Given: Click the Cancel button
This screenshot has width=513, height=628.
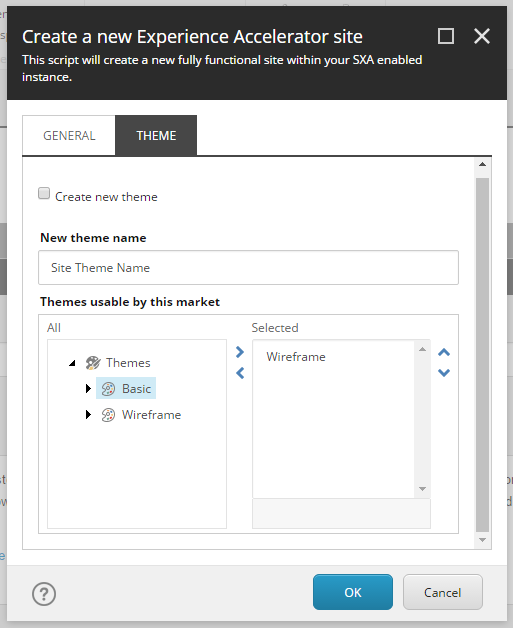Looking at the screenshot, I should coord(443,592).
